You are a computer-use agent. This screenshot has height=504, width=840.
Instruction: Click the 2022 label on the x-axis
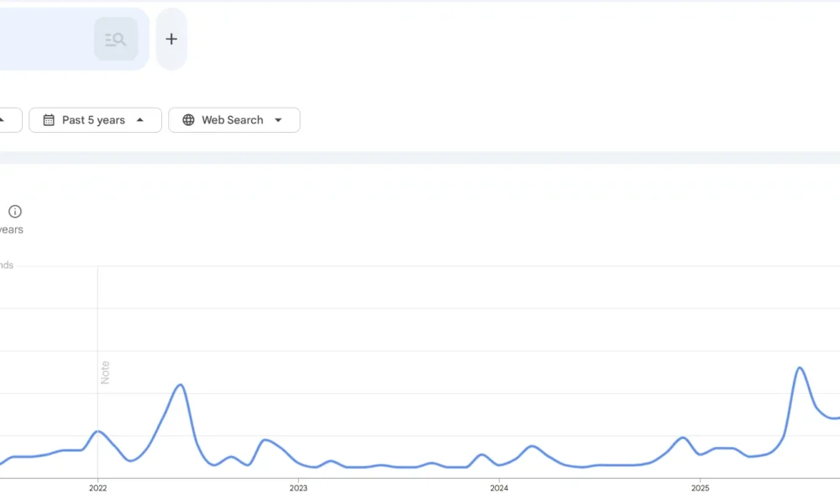click(x=98, y=487)
